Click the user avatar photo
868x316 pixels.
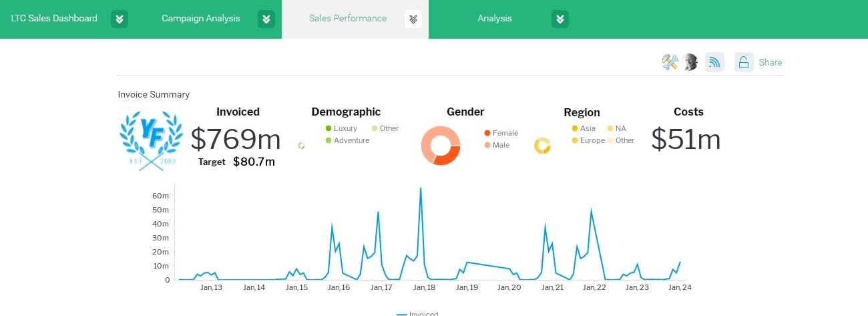point(690,62)
